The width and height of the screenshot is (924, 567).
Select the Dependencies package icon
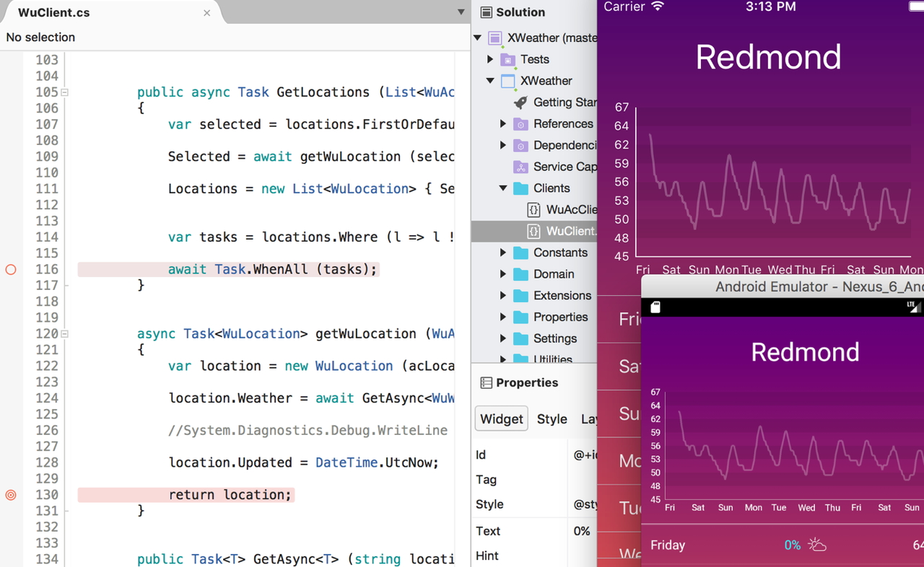pos(520,145)
